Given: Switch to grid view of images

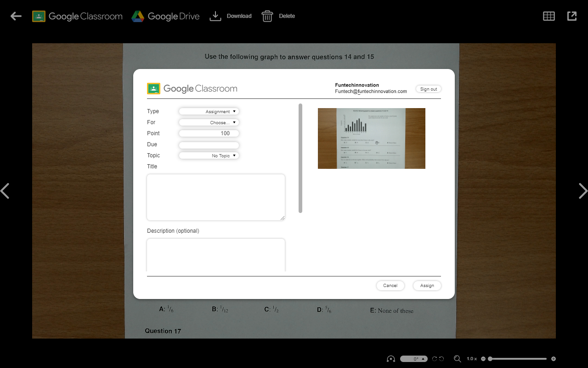Looking at the screenshot, I should pyautogui.click(x=549, y=16).
